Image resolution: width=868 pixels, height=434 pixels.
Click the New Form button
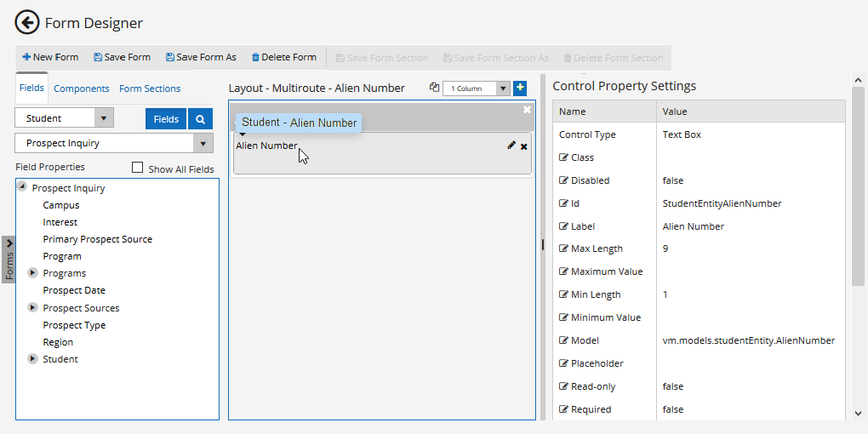click(50, 58)
